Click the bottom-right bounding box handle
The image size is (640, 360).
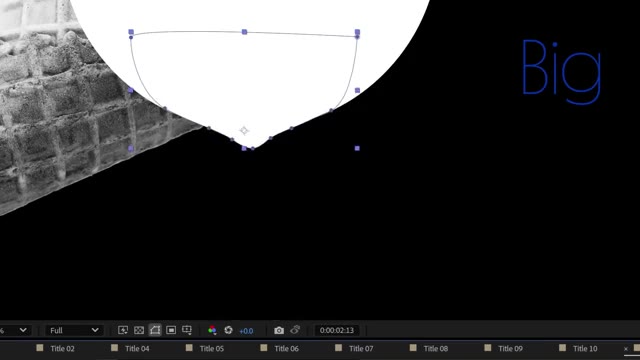[357, 148]
